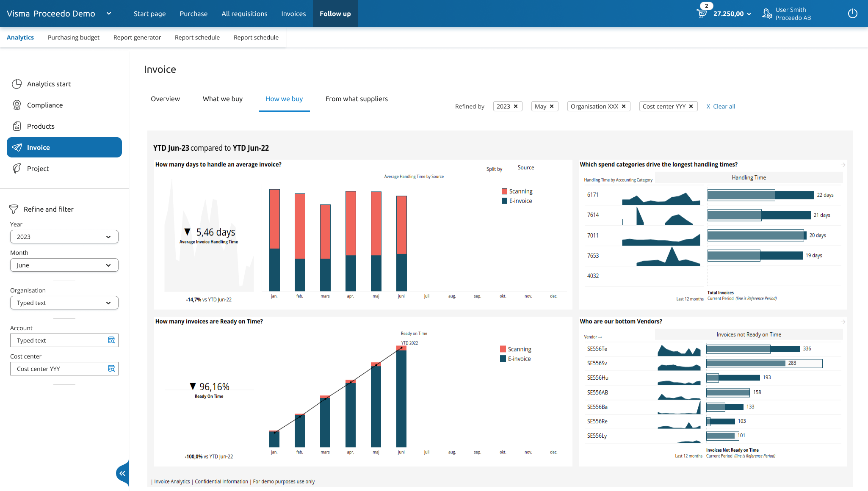Click E-invoice legend swatch in handling chart
The width and height of the screenshot is (868, 491).
[x=504, y=201]
